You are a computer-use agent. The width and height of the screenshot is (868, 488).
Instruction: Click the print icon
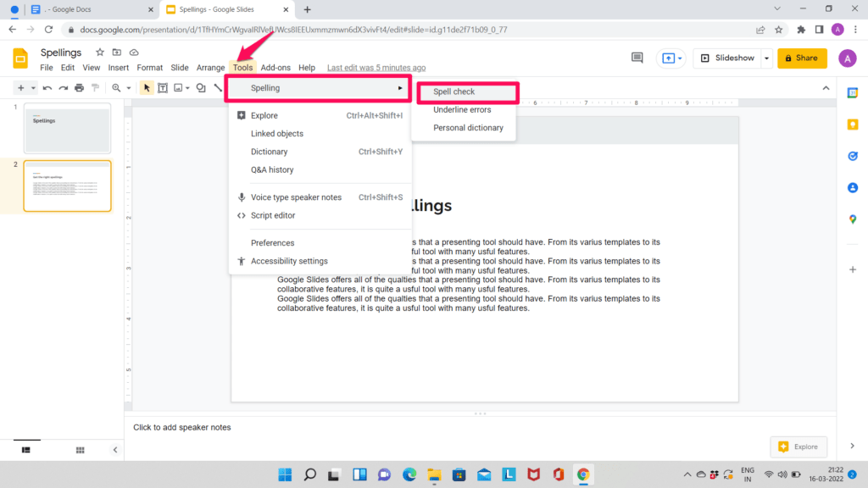tap(80, 87)
